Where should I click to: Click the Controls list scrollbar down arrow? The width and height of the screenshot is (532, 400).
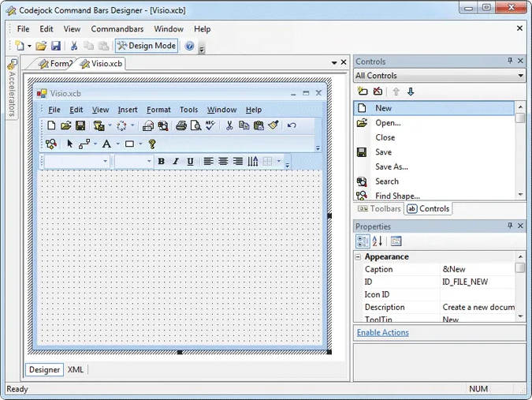point(520,195)
